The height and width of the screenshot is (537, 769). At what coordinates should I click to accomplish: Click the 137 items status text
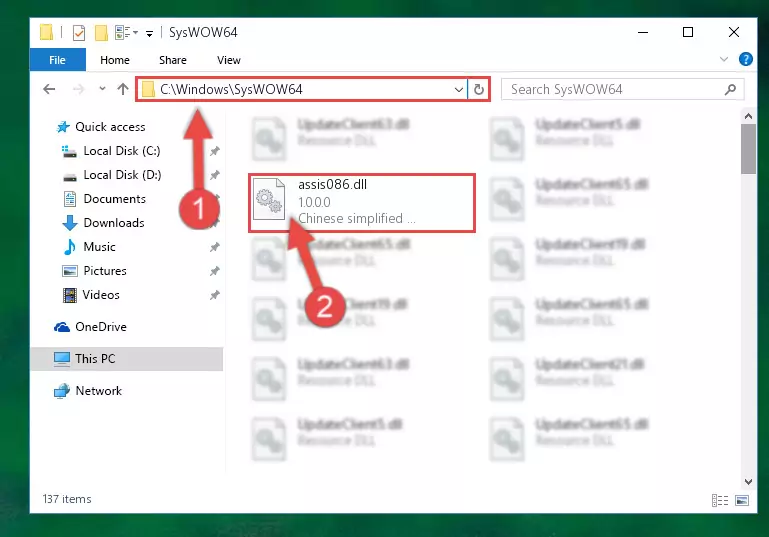pyautogui.click(x=67, y=499)
